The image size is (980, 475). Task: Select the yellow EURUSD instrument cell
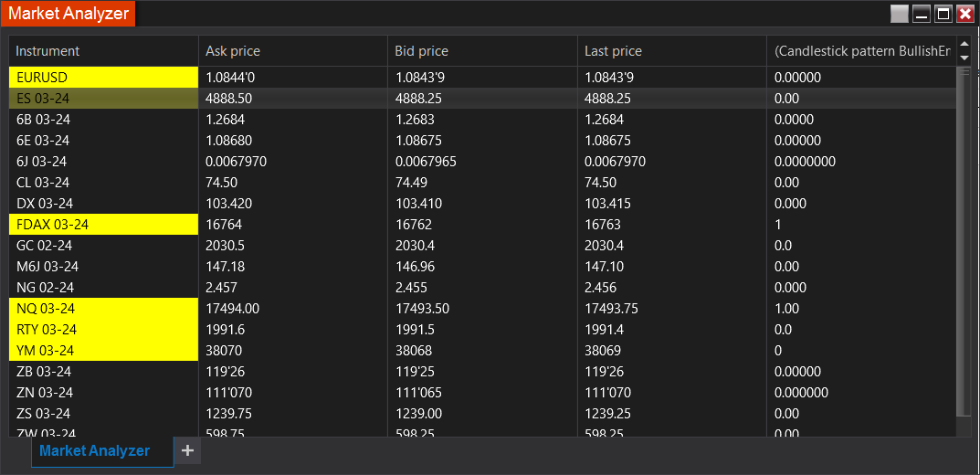103,78
